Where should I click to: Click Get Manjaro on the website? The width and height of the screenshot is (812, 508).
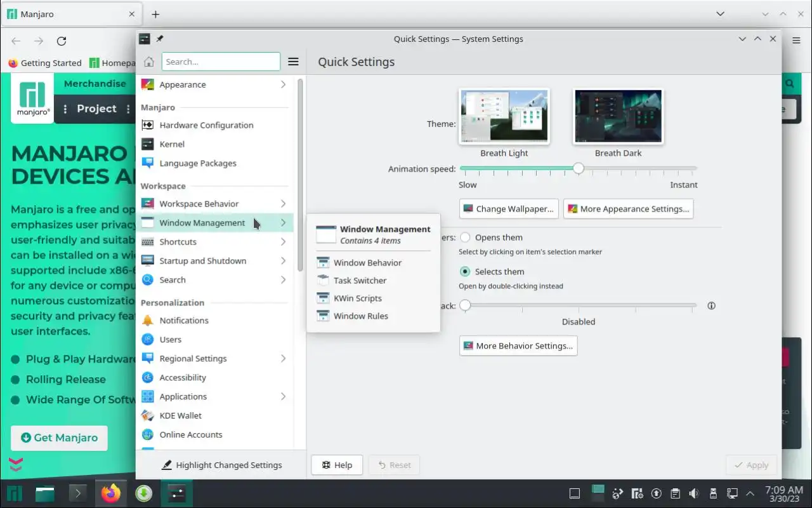pos(59,438)
